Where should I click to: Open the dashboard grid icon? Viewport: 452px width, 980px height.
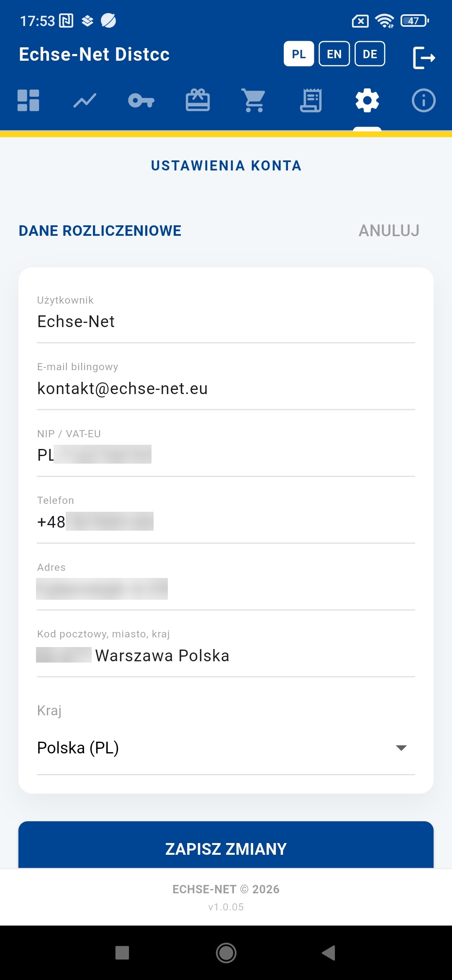coord(28,101)
